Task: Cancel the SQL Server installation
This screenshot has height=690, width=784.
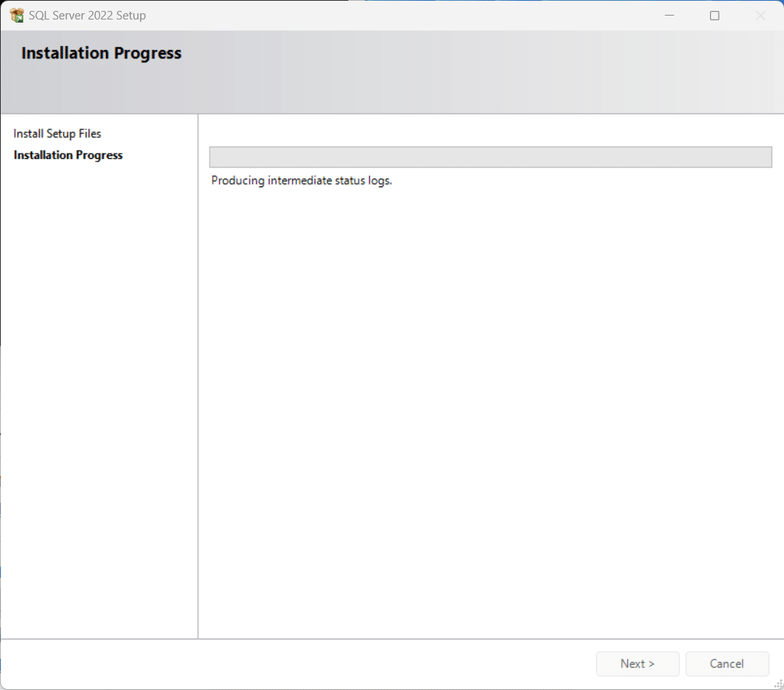Action: tap(727, 663)
